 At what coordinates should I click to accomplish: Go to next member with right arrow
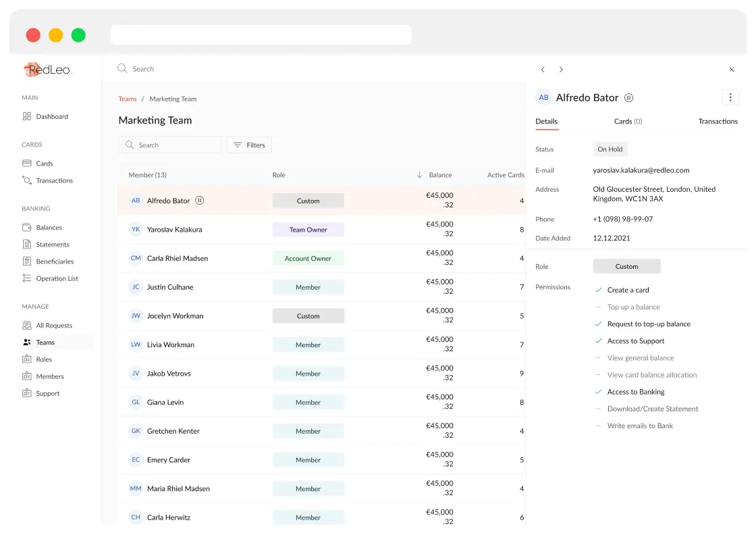(x=561, y=70)
